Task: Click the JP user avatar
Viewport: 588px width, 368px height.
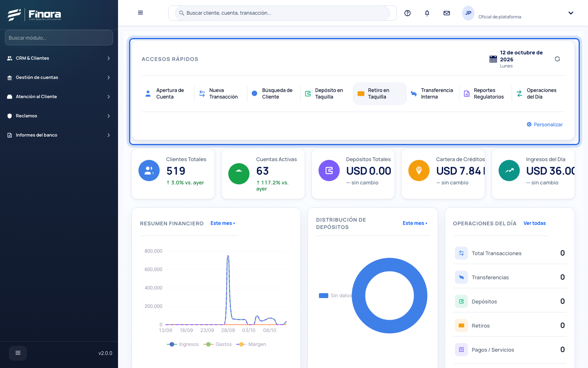Action: [468, 13]
